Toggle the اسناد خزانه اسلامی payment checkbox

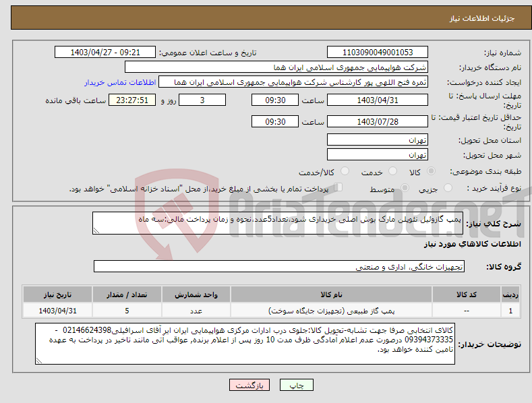pyautogui.click(x=338, y=187)
